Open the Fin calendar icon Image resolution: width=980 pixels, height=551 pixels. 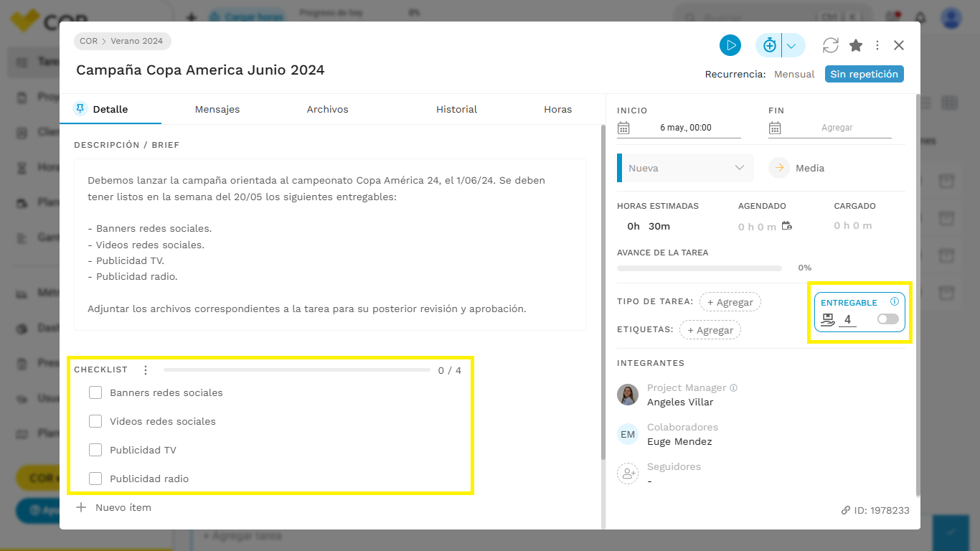click(x=775, y=128)
